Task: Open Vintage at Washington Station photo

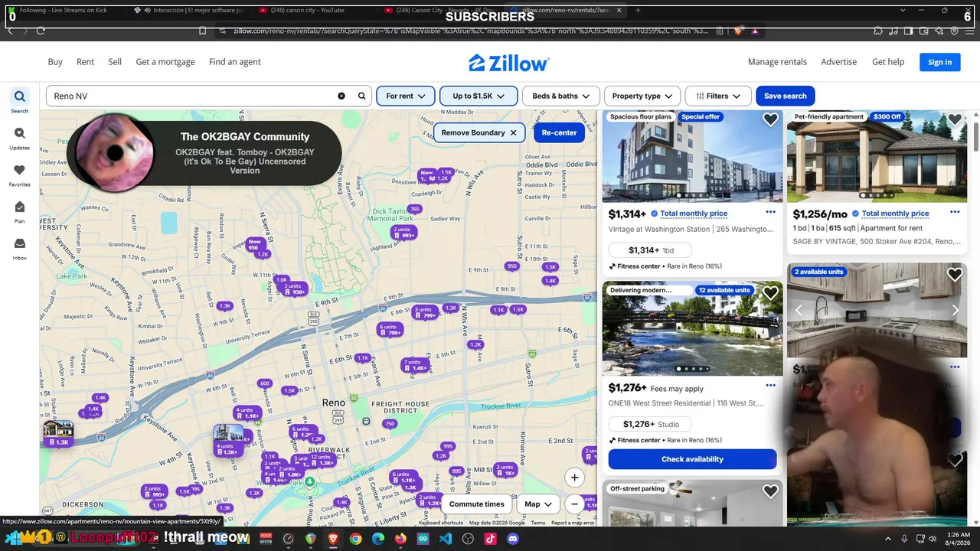Action: click(692, 157)
